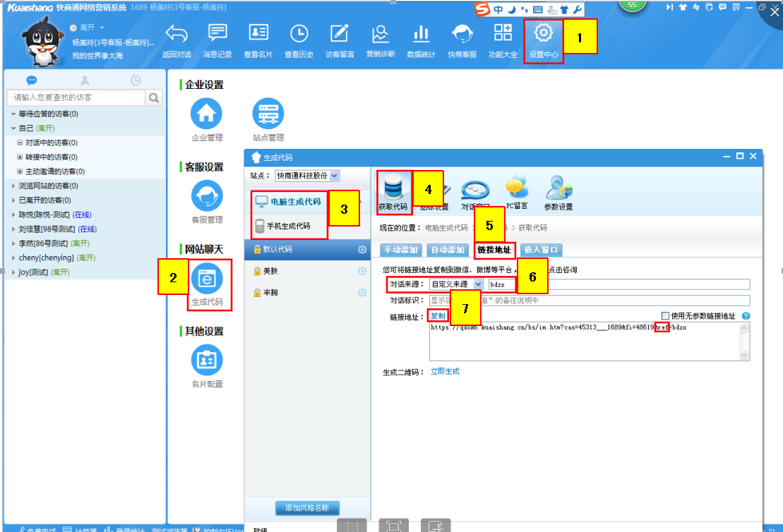The height and width of the screenshot is (532, 783).
Task: Select 获取代码 database icon in dialog
Action: pos(393,188)
